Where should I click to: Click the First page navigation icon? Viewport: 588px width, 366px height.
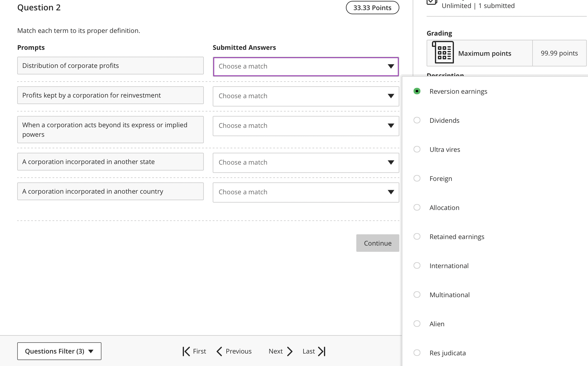coord(186,351)
